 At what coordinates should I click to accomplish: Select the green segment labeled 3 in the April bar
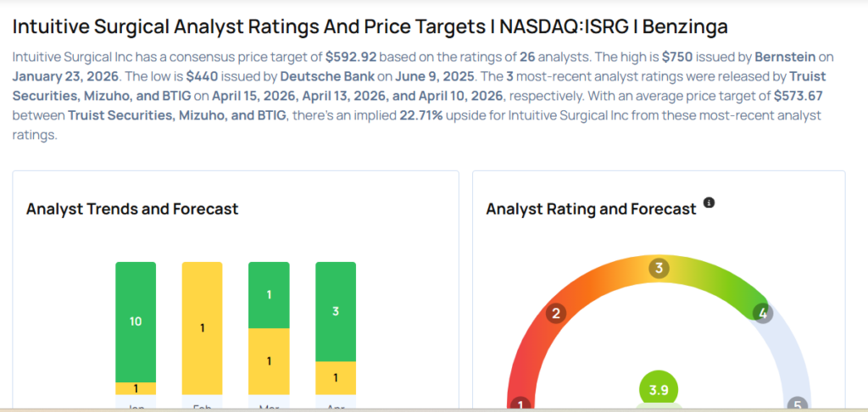[336, 311]
